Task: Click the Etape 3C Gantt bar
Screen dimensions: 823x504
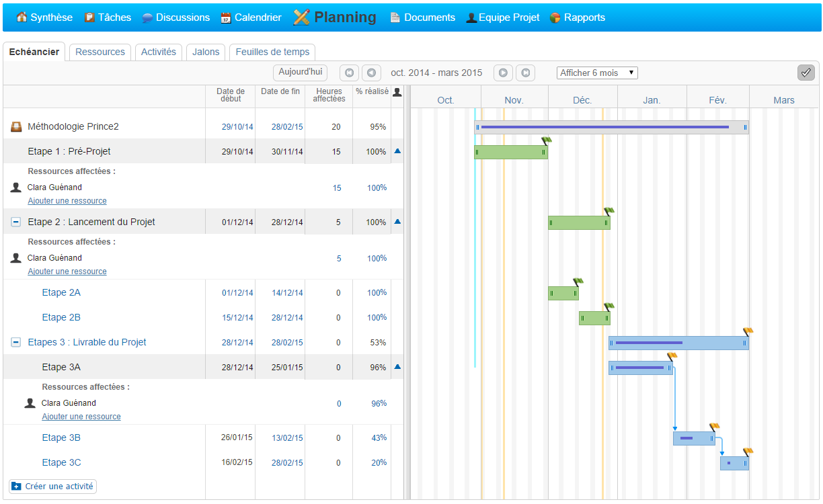Action: pos(734,463)
